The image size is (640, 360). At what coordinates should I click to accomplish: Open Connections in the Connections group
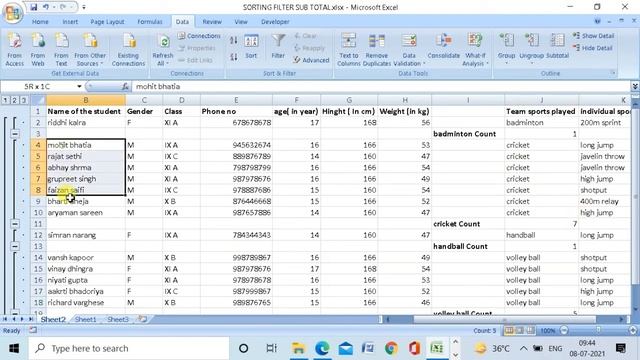[x=199, y=36]
